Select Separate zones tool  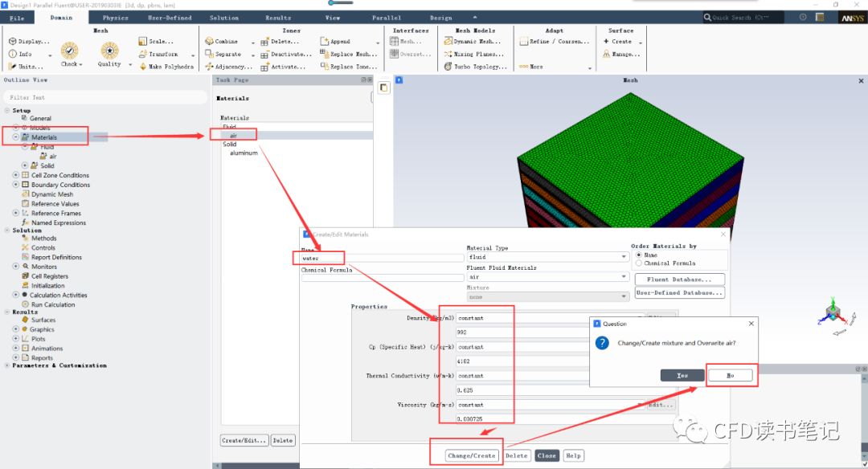click(223, 54)
